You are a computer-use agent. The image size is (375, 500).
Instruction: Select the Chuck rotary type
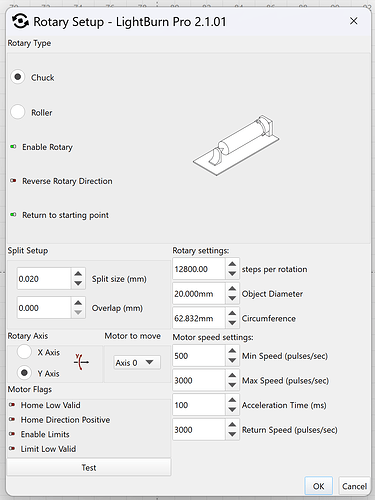18,77
